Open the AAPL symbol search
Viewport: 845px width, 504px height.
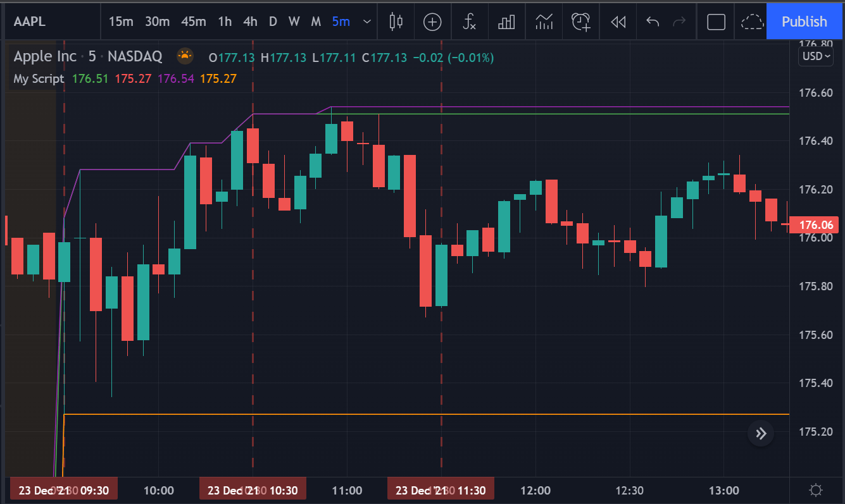coord(28,21)
